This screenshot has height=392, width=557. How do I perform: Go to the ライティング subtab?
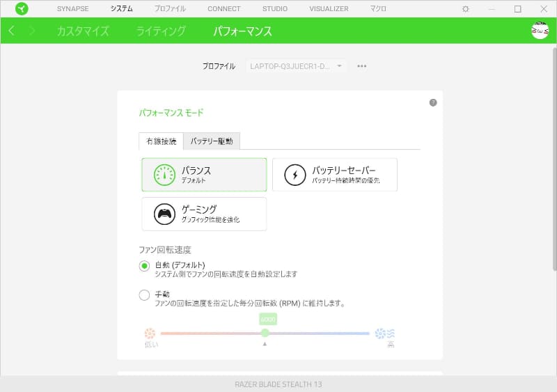click(x=161, y=31)
